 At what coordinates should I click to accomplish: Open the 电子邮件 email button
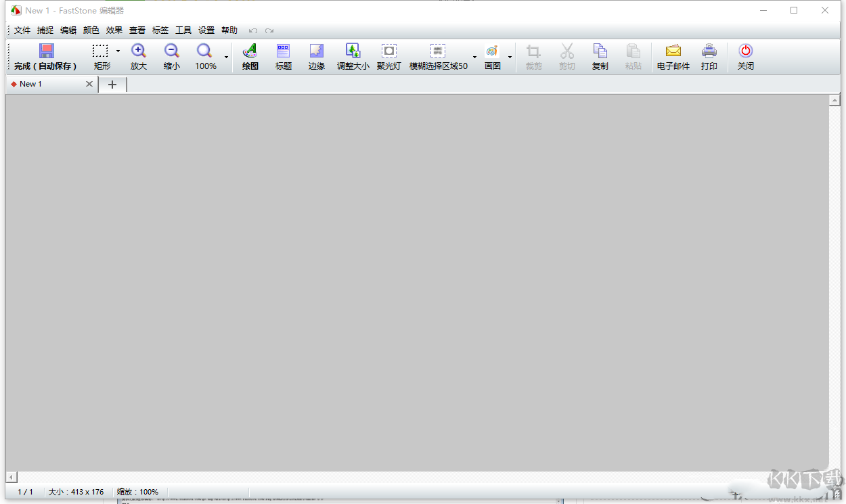click(673, 51)
